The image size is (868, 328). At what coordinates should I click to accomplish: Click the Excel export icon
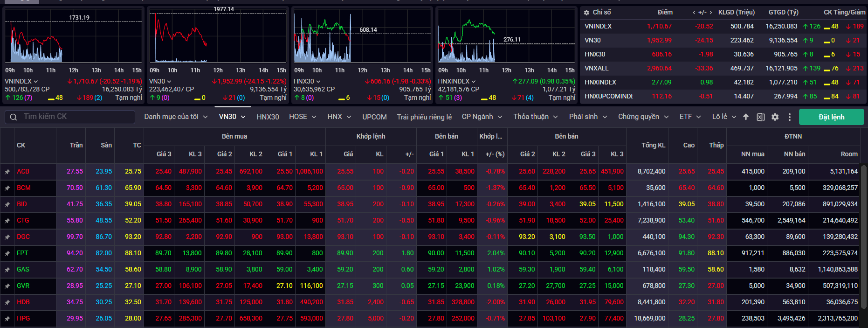760,117
